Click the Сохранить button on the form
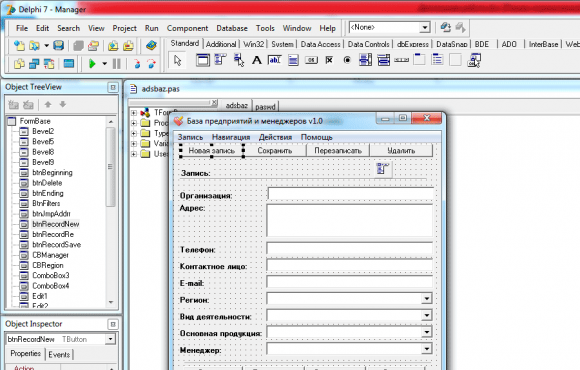The width and height of the screenshot is (580, 370). pos(275,151)
